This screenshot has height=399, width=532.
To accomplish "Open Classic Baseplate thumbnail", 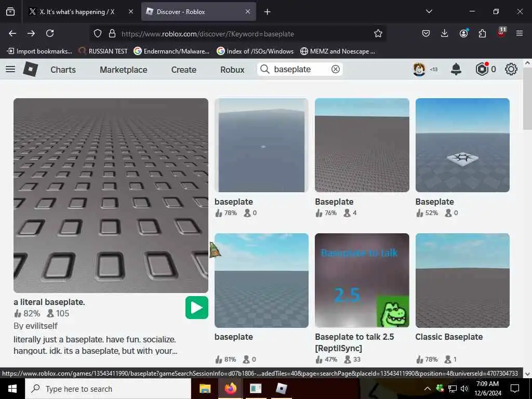I will click(x=462, y=280).
